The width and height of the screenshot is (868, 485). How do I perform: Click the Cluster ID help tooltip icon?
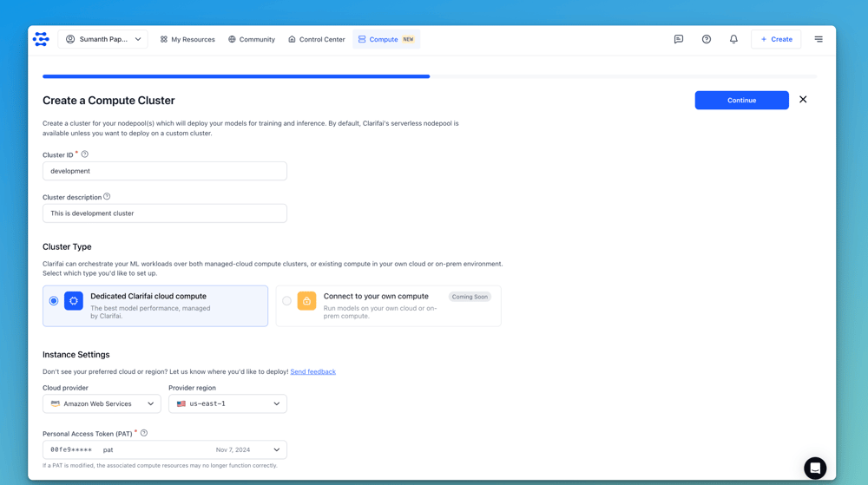pyautogui.click(x=85, y=154)
